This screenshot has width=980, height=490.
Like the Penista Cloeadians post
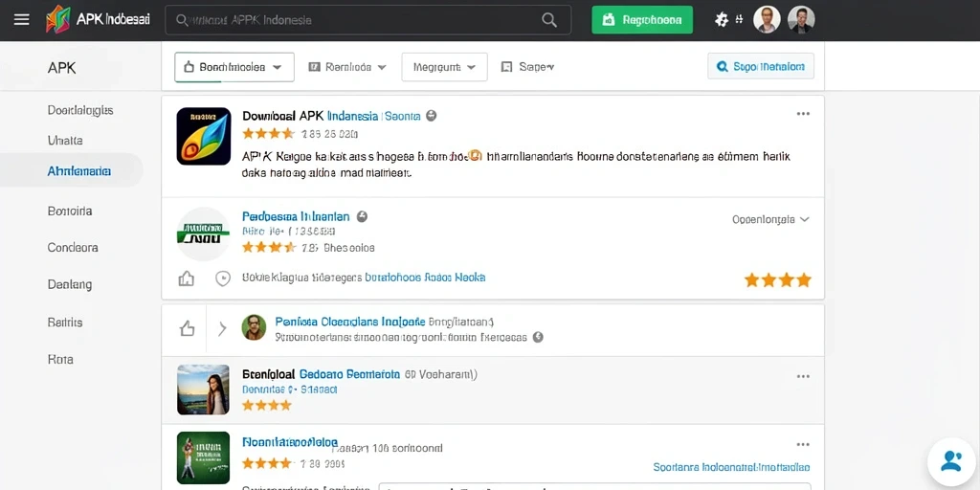[x=187, y=329]
